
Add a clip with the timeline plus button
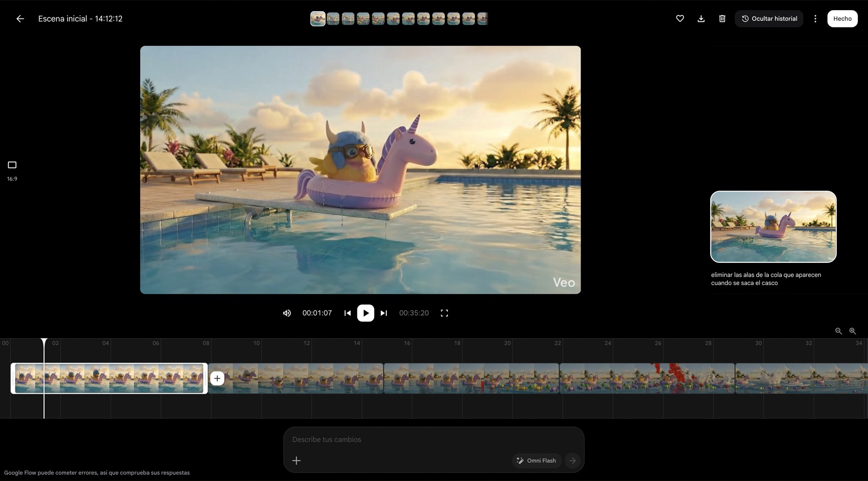pyautogui.click(x=217, y=378)
